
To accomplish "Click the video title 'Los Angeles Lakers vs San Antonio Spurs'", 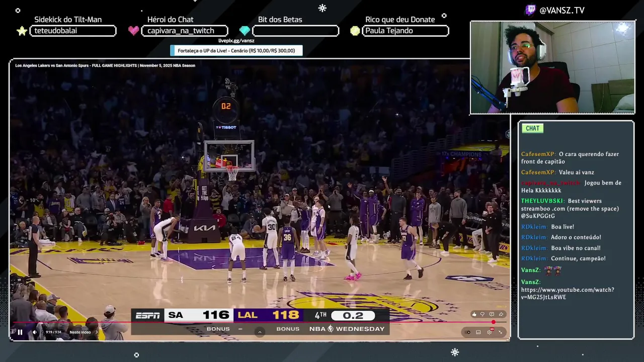I will [105, 65].
